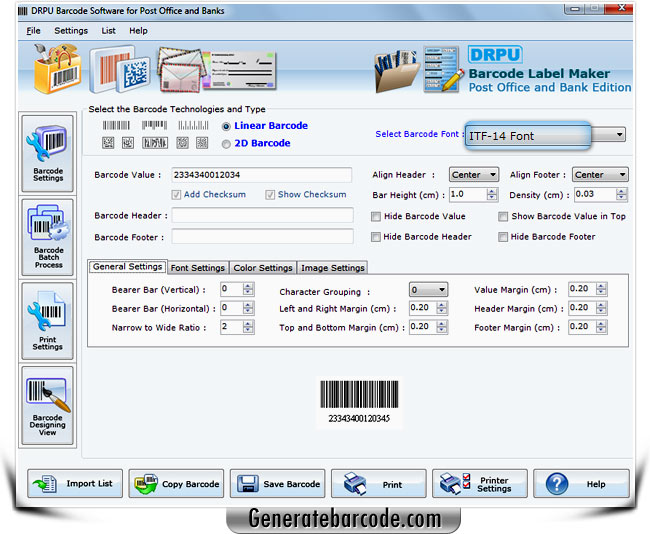Click the wide PDF417-style 2D barcode sample

point(155,143)
